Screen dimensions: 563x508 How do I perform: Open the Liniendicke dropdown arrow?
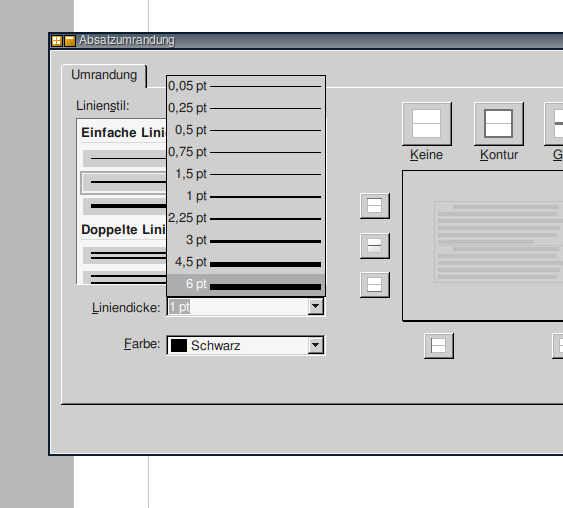316,307
